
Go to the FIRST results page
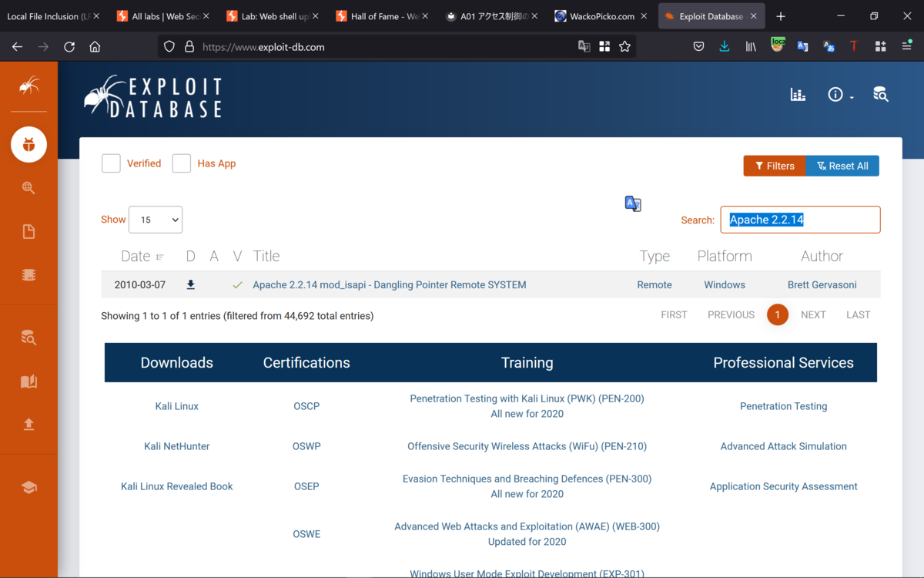[x=674, y=314]
